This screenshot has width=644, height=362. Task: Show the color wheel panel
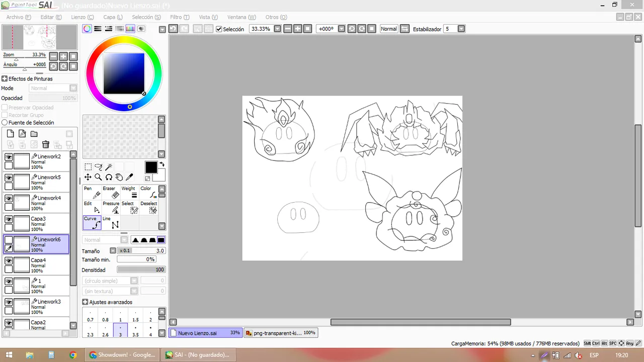point(87,29)
